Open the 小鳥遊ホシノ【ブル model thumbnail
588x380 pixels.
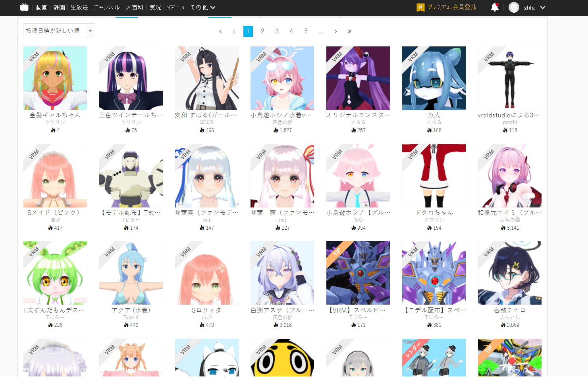click(358, 176)
